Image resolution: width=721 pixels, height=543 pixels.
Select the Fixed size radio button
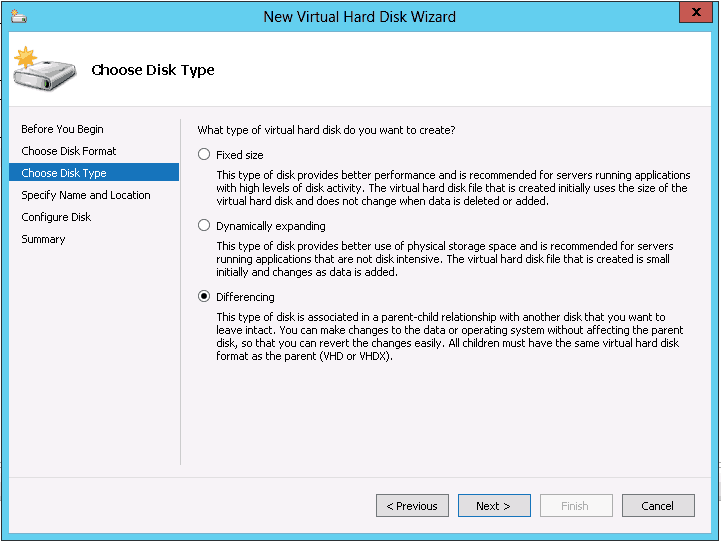click(x=205, y=155)
